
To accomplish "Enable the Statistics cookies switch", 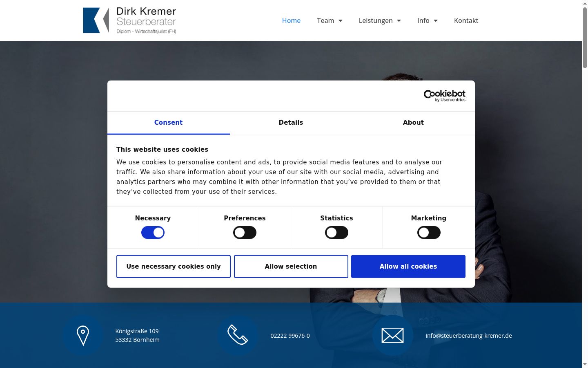I will point(336,233).
